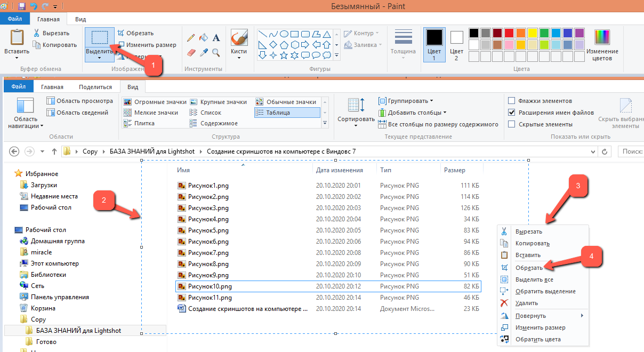The image size is (644, 352).
Task: Click the Magnifier zoom tool
Action: pos(216,52)
